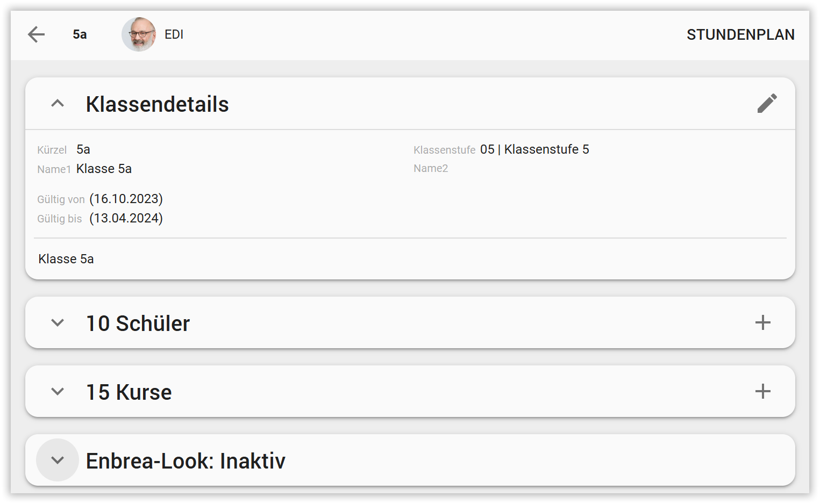Collapse the Klassendetails section

58,103
